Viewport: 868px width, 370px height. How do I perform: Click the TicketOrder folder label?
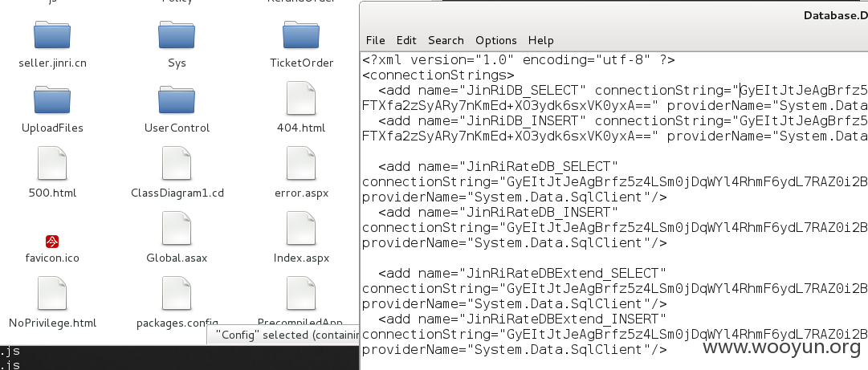pos(302,63)
